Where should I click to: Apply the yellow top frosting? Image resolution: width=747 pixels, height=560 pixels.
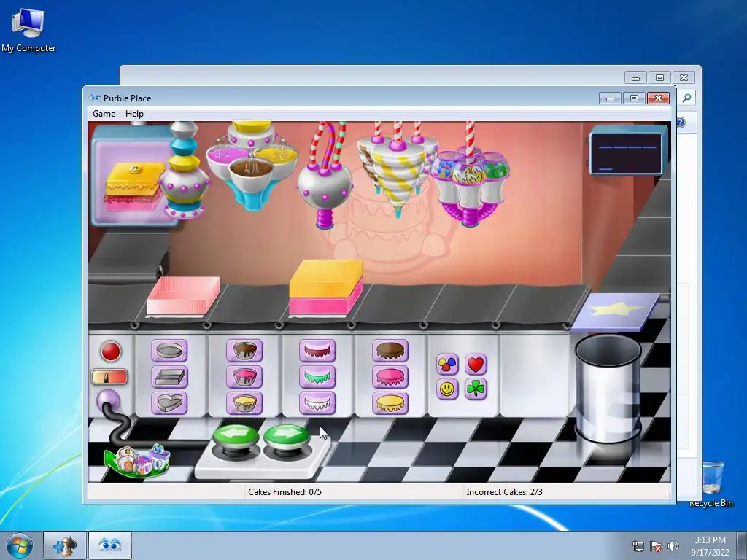[x=390, y=402]
